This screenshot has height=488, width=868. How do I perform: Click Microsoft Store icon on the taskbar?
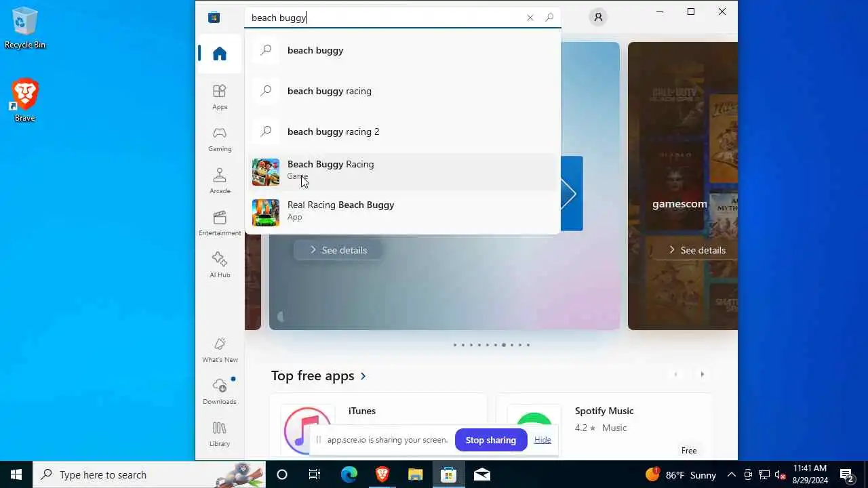[449, 474]
